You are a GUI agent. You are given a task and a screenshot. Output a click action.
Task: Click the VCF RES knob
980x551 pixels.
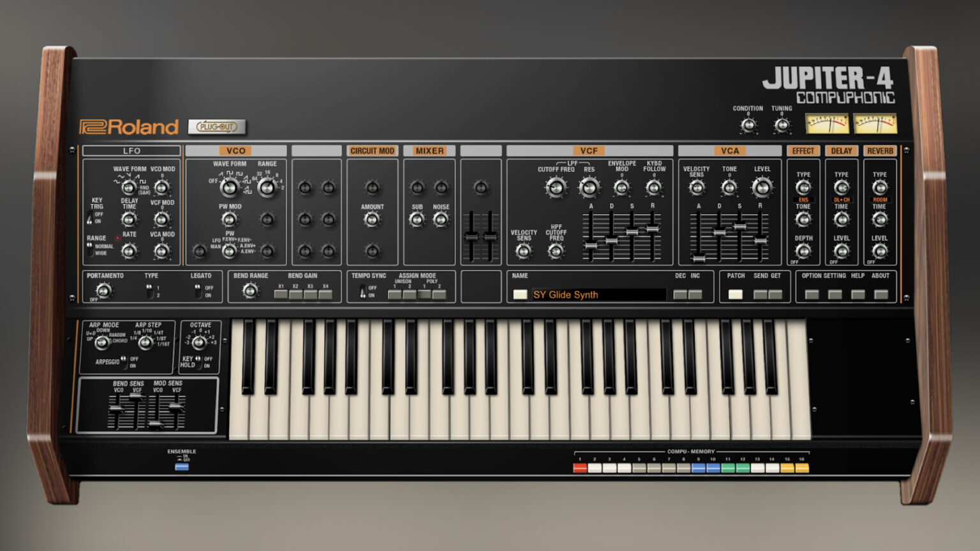click(x=589, y=187)
